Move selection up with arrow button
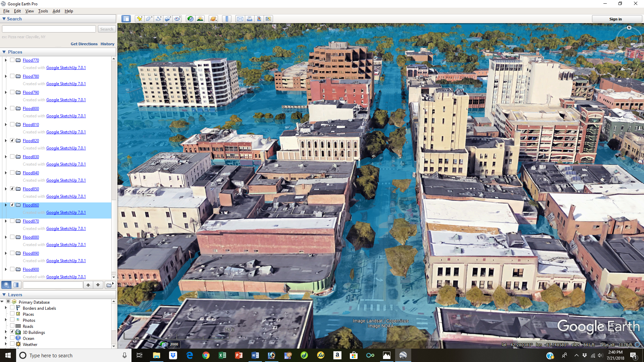This screenshot has width=644, height=362. coord(88,285)
